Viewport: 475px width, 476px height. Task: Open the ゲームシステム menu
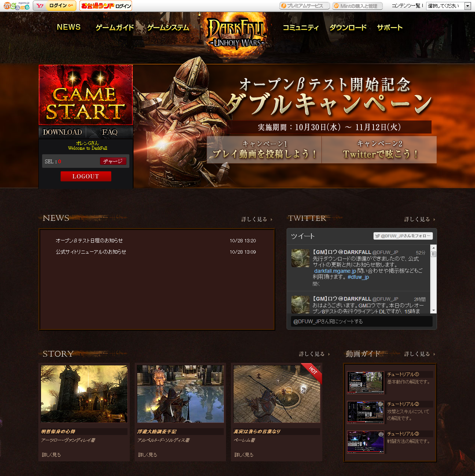coord(168,27)
